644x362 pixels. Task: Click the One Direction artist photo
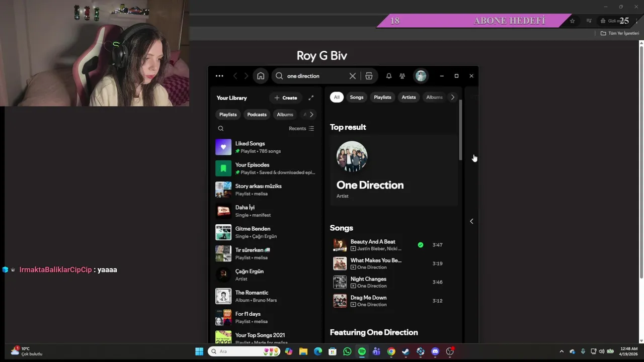point(352,156)
